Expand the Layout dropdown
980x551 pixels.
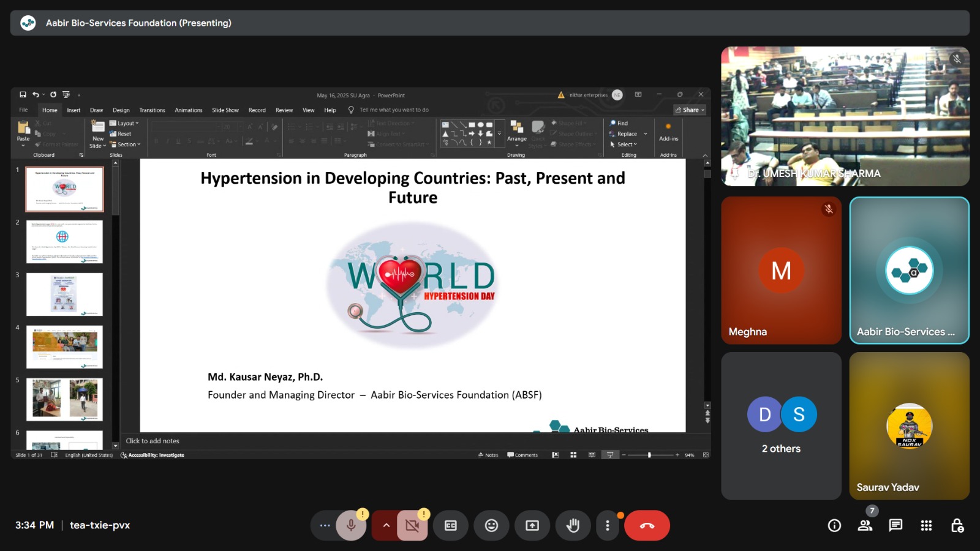tap(124, 123)
